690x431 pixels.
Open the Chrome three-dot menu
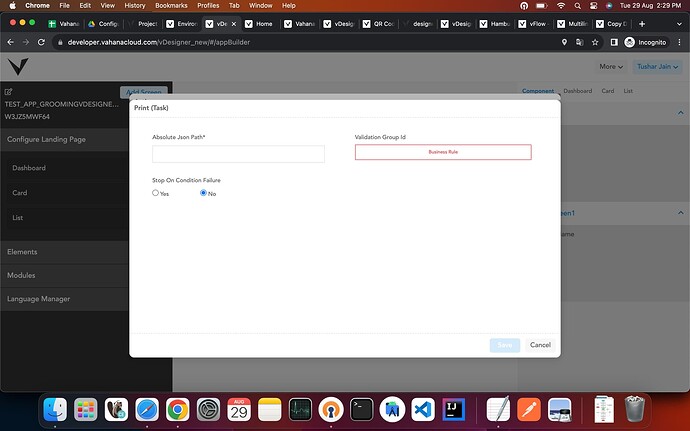pyautogui.click(x=679, y=42)
